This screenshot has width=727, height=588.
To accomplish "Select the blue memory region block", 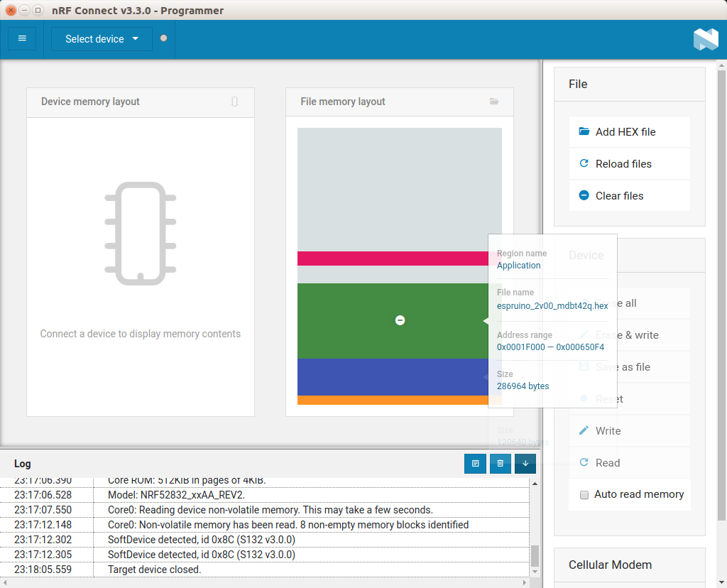I will coord(390,377).
